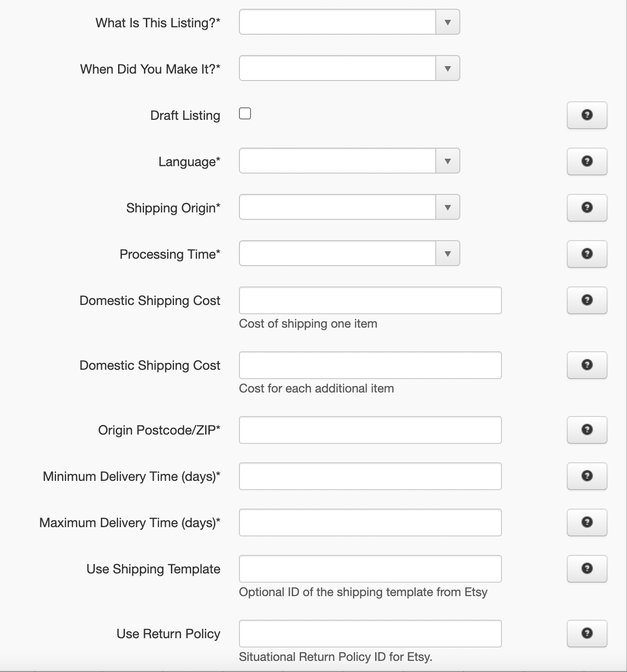
Task: Expand the Language dropdown
Action: (349, 161)
